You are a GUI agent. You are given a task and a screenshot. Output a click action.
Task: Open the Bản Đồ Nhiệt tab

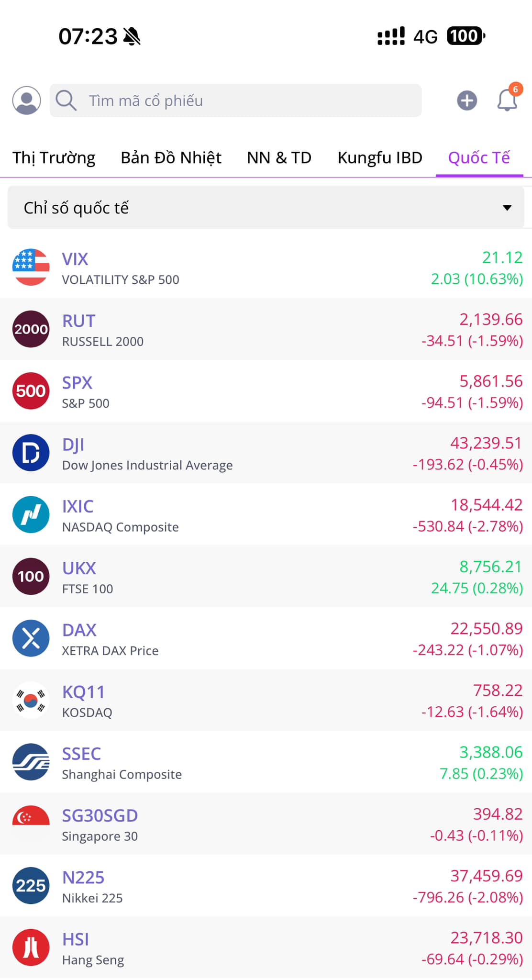point(171,157)
